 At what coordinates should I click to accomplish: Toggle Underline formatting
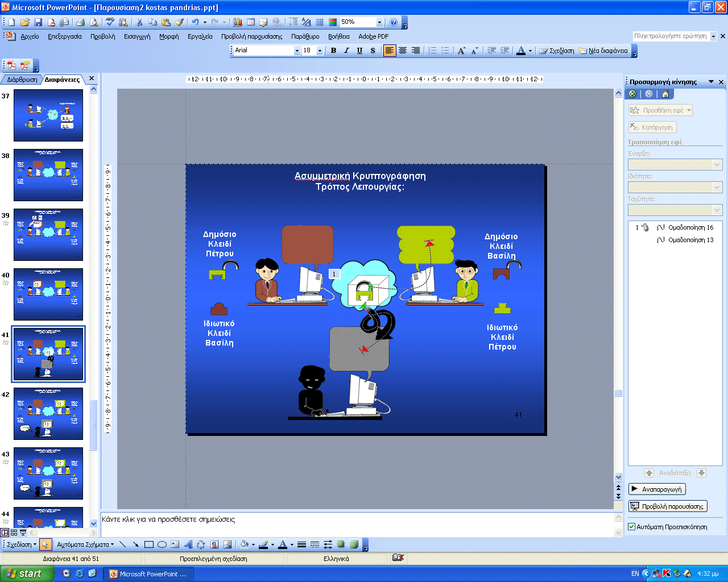pos(359,51)
